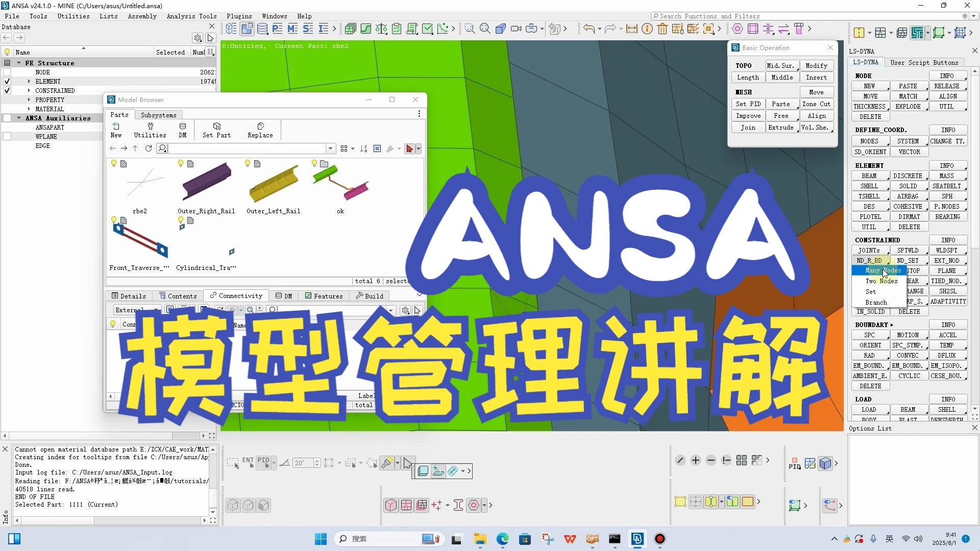Collapse the FE Structure tree node
The width and height of the screenshot is (980, 551).
coord(19,63)
